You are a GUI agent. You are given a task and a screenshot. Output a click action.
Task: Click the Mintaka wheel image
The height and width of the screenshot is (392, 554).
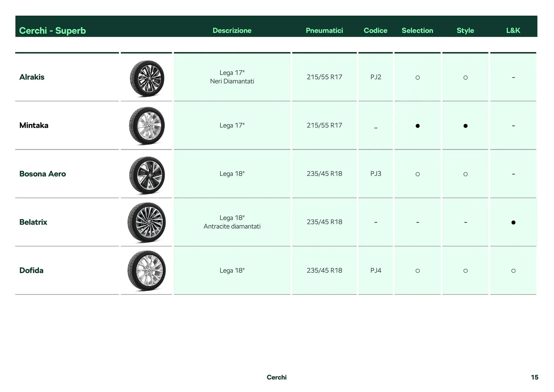(147, 126)
